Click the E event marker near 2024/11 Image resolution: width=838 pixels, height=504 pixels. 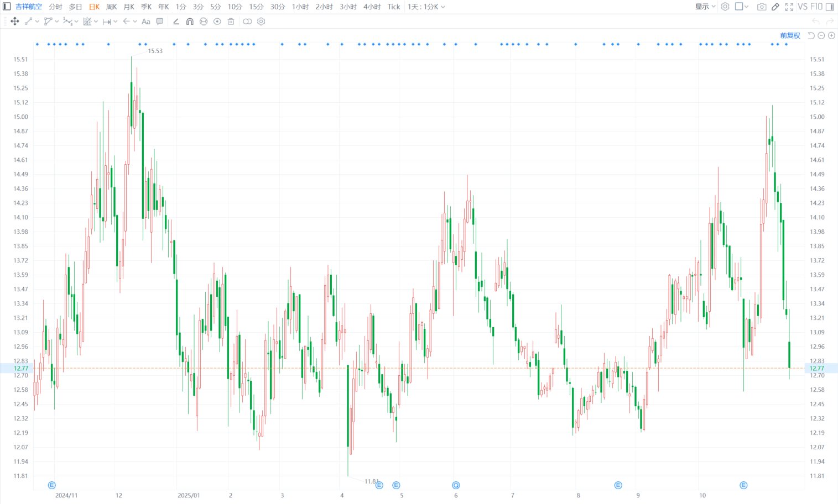(x=52, y=485)
